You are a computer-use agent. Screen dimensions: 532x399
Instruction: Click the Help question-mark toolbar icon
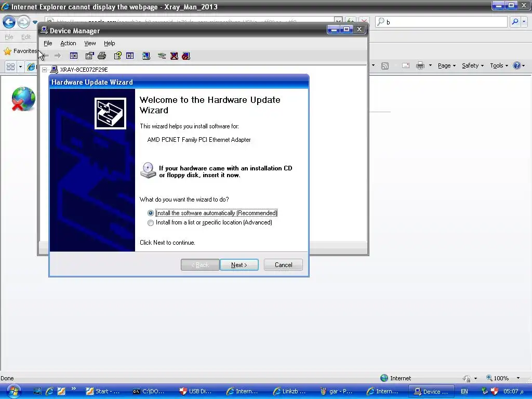(x=118, y=56)
